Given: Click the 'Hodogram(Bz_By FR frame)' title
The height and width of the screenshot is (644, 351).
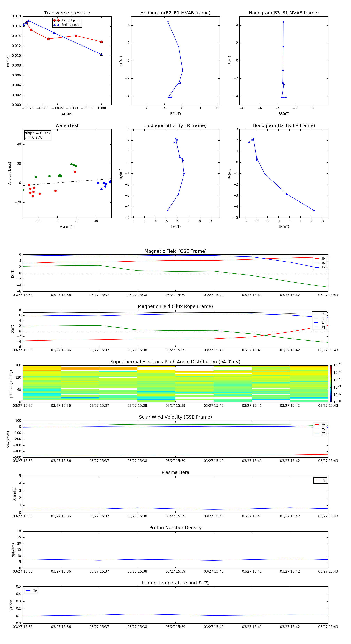Looking at the screenshot, I should (175, 125).
